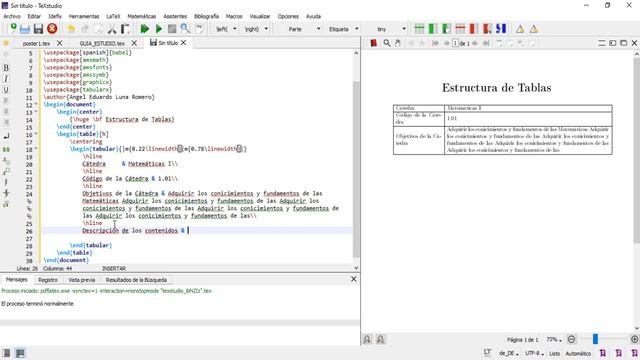Image resolution: width=640 pixels, height=360 pixels.
Task: Open the 77% zoom dropdown
Action: point(554,340)
